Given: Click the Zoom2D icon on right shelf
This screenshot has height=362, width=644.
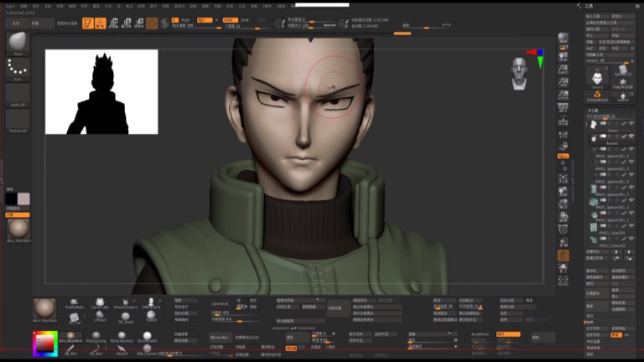Looking at the screenshot, I should point(563,70).
